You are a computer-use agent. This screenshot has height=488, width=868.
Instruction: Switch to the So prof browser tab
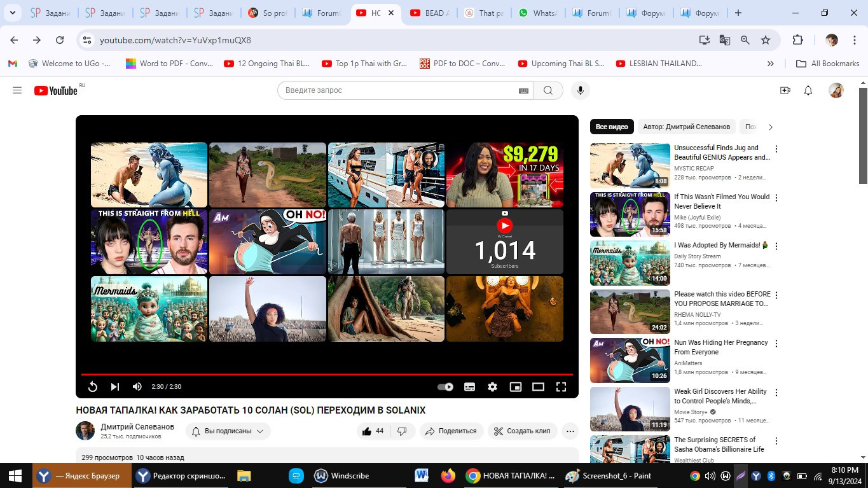coord(268,13)
